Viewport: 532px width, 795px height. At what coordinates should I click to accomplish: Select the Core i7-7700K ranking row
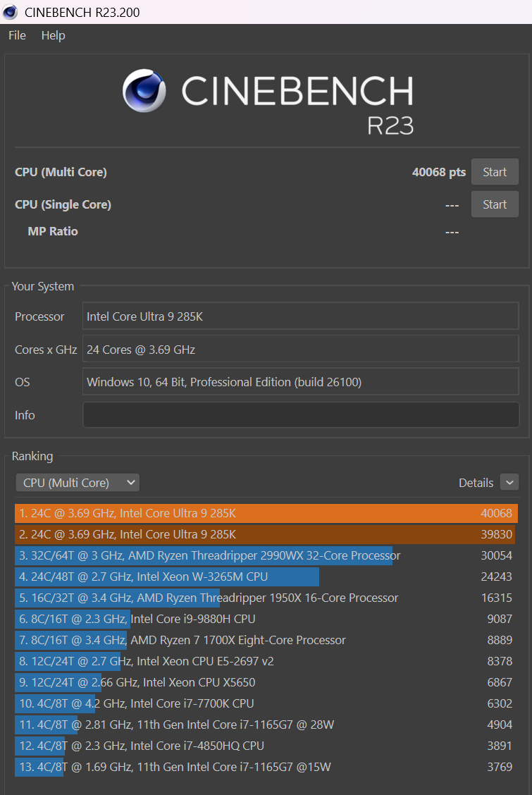tap(266, 703)
